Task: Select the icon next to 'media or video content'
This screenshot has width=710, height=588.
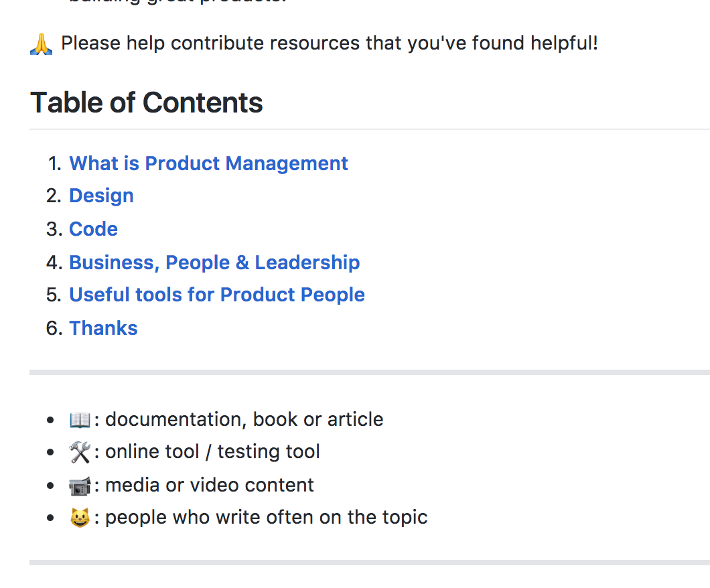Action: (79, 484)
